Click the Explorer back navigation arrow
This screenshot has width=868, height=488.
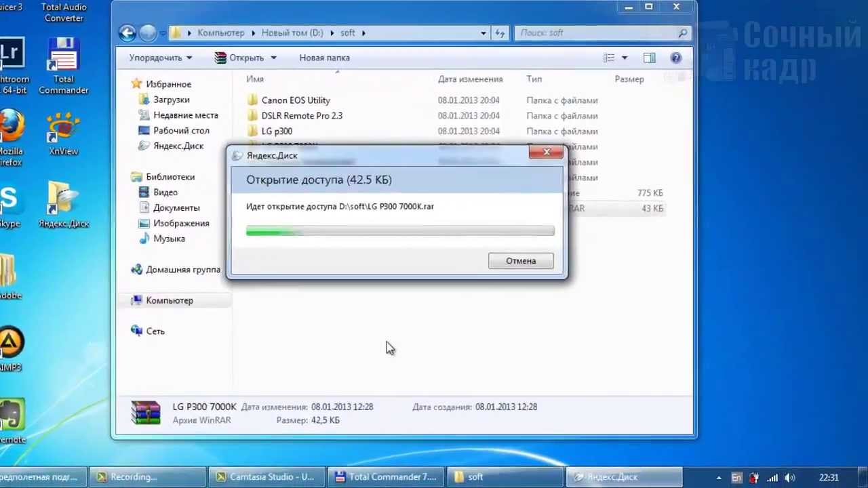pos(127,33)
